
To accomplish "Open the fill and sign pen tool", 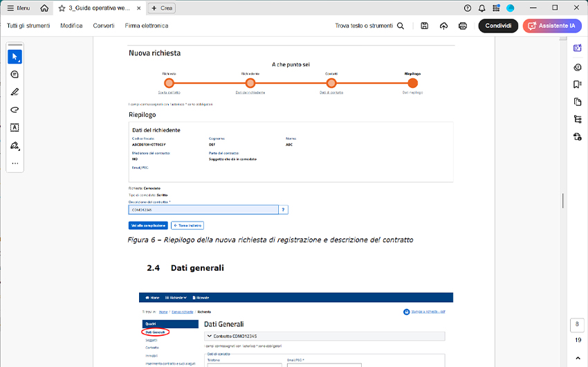I will point(15,146).
